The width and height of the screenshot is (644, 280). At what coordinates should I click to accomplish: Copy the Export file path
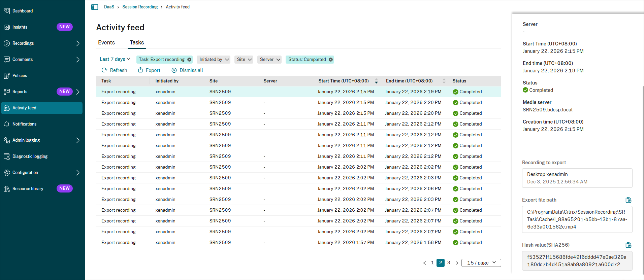coord(629,200)
